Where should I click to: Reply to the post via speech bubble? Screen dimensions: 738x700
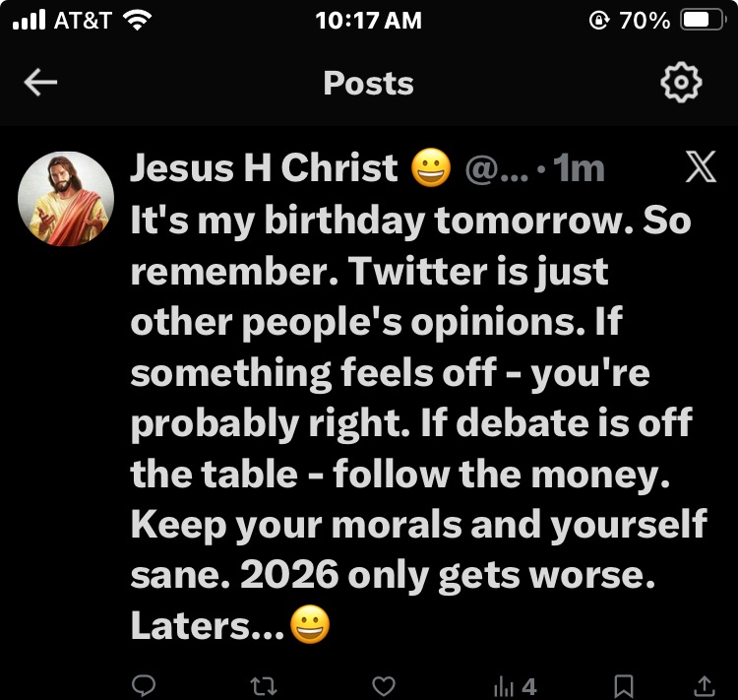[x=144, y=684]
